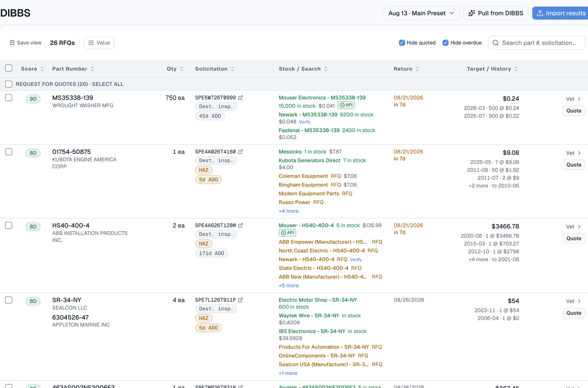The width and height of the screenshot is (588, 388).
Task: Sort by Solicitation column arrows
Action: coord(233,69)
